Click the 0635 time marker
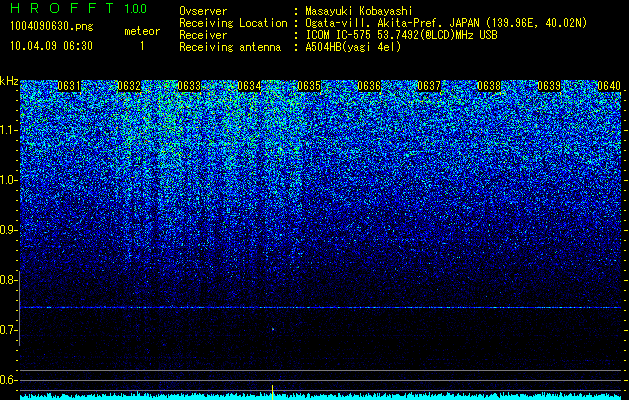This screenshot has width=629, height=400. pyautogui.click(x=309, y=86)
